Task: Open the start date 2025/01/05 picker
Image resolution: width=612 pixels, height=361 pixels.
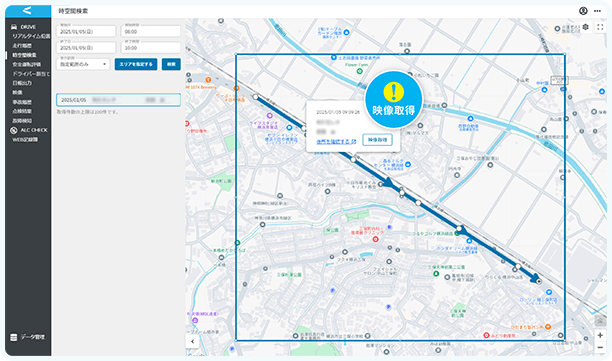Action: pyautogui.click(x=86, y=31)
